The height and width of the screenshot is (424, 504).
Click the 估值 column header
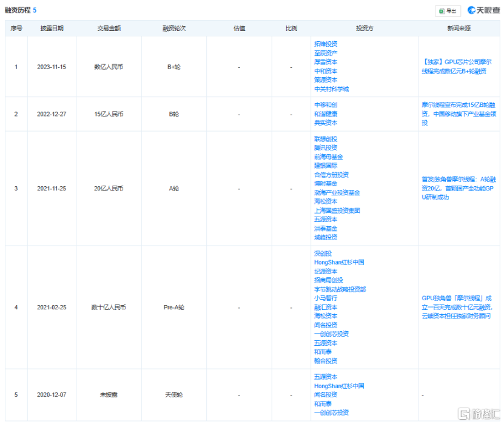click(239, 29)
